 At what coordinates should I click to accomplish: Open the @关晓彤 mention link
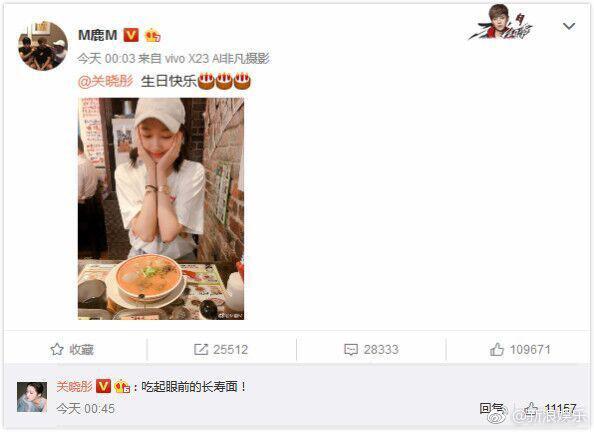[106, 81]
